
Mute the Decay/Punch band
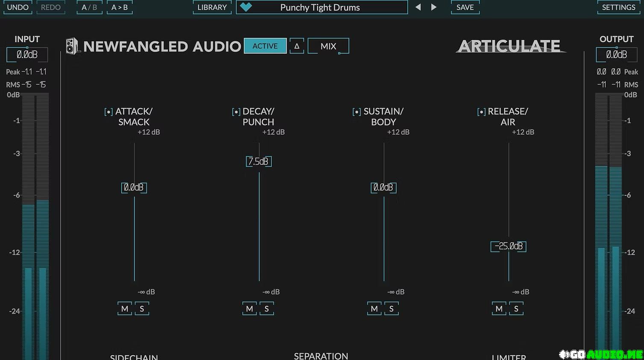[249, 308]
